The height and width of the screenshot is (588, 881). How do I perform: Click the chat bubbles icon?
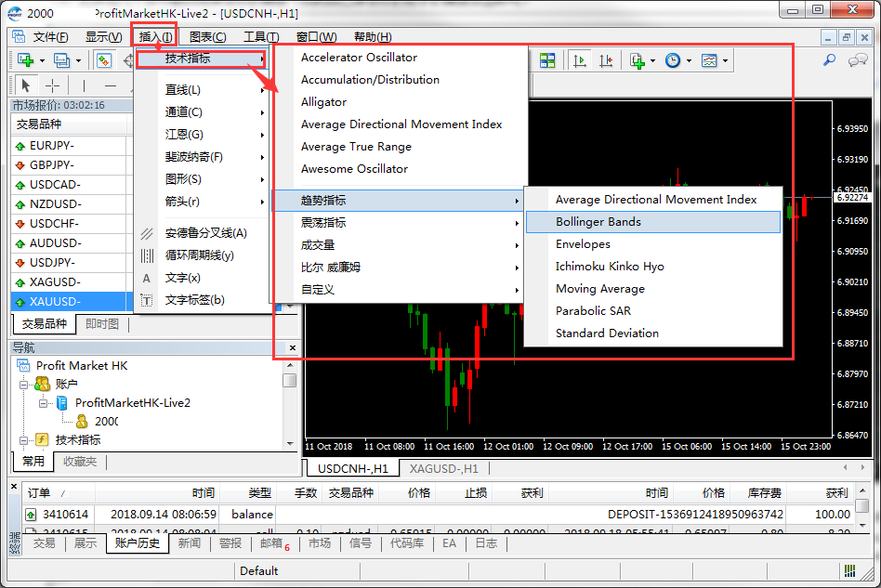(858, 60)
